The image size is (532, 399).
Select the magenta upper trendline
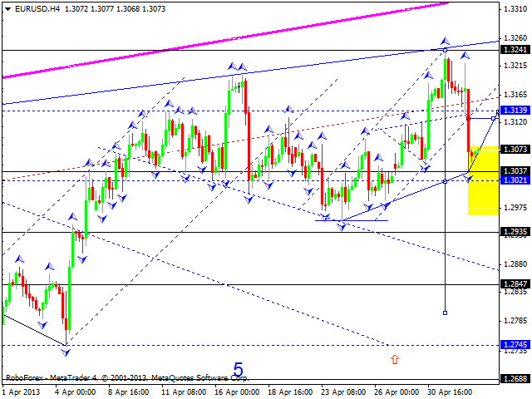(225, 41)
